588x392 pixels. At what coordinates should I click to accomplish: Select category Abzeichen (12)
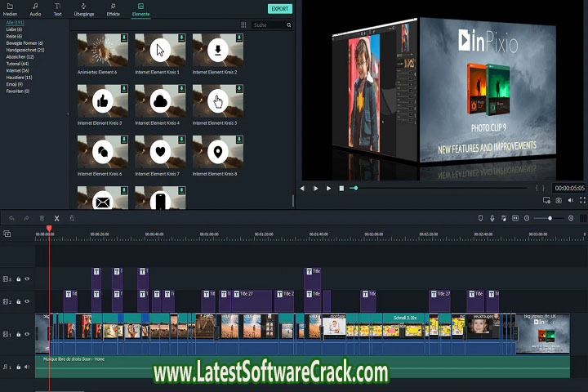point(20,57)
